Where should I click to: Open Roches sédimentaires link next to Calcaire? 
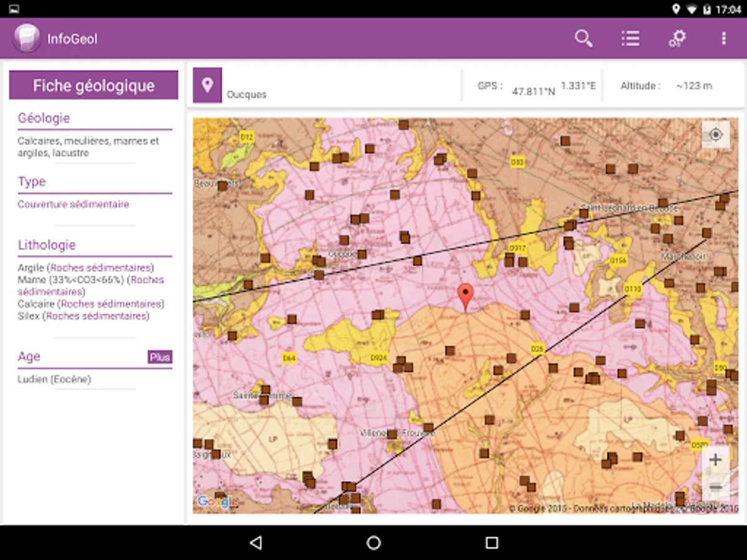pyautogui.click(x=111, y=304)
